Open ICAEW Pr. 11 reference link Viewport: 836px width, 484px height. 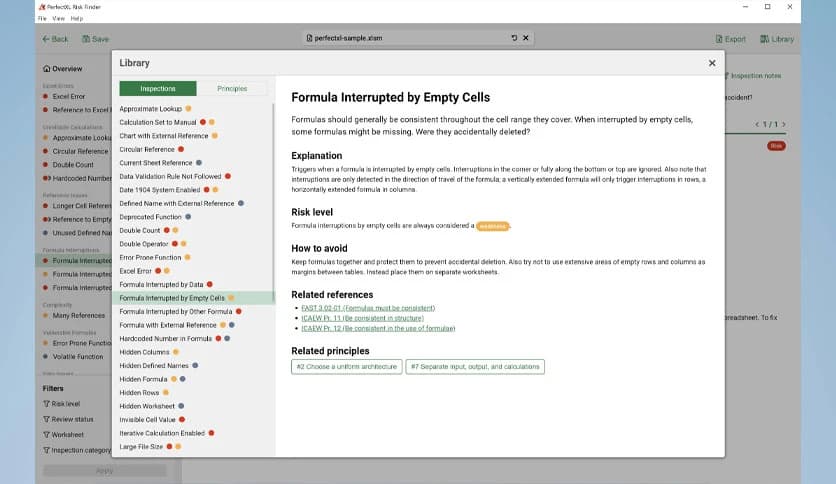[363, 318]
